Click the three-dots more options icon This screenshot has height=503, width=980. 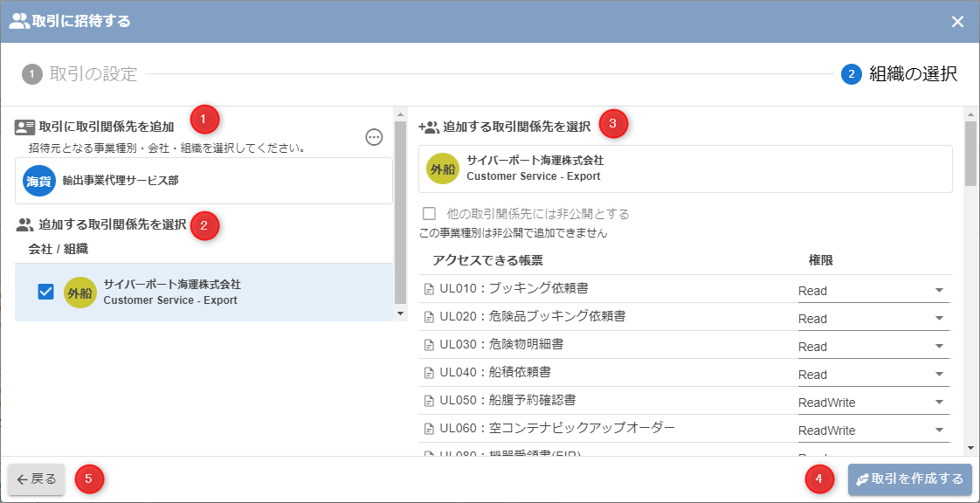374,137
